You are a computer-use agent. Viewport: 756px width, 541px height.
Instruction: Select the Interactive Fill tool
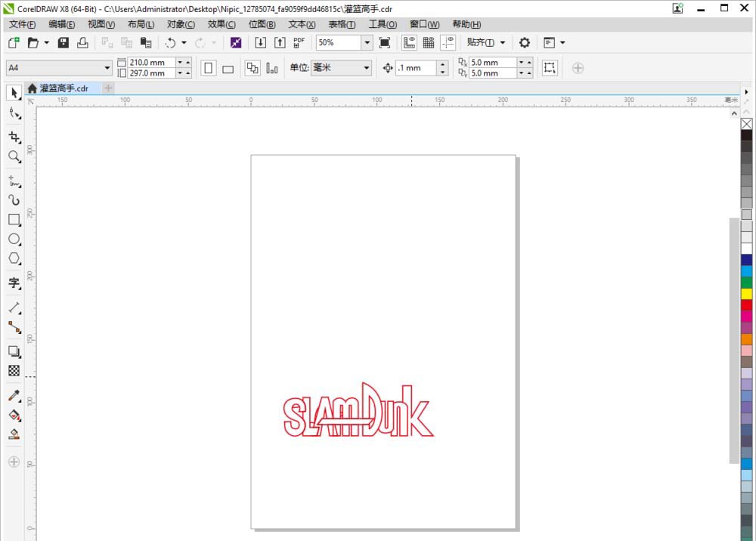tap(14, 415)
